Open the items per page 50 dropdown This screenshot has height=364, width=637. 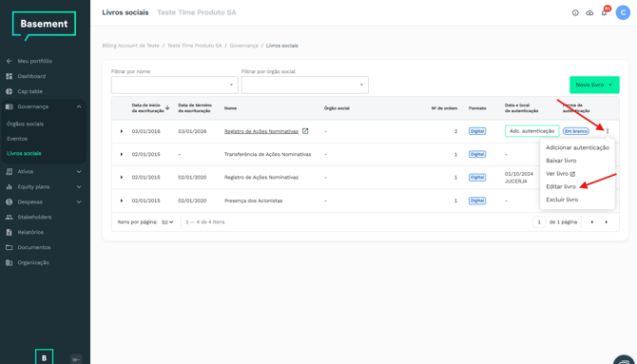click(x=167, y=222)
